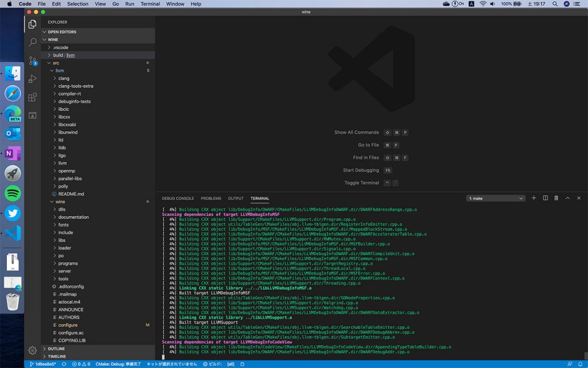Open the Selection menu
This screenshot has height=368, width=588.
pos(78,4)
